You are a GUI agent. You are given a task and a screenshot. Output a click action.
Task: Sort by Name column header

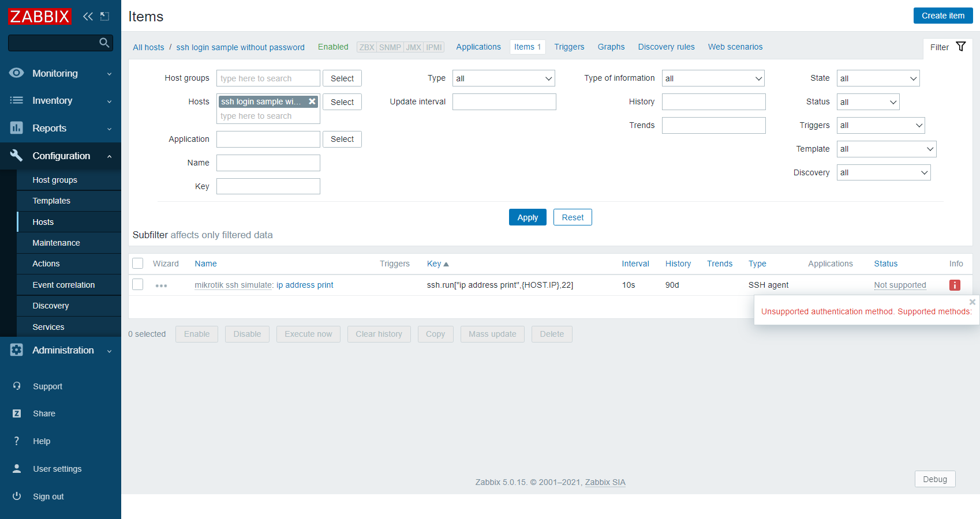[205, 264]
